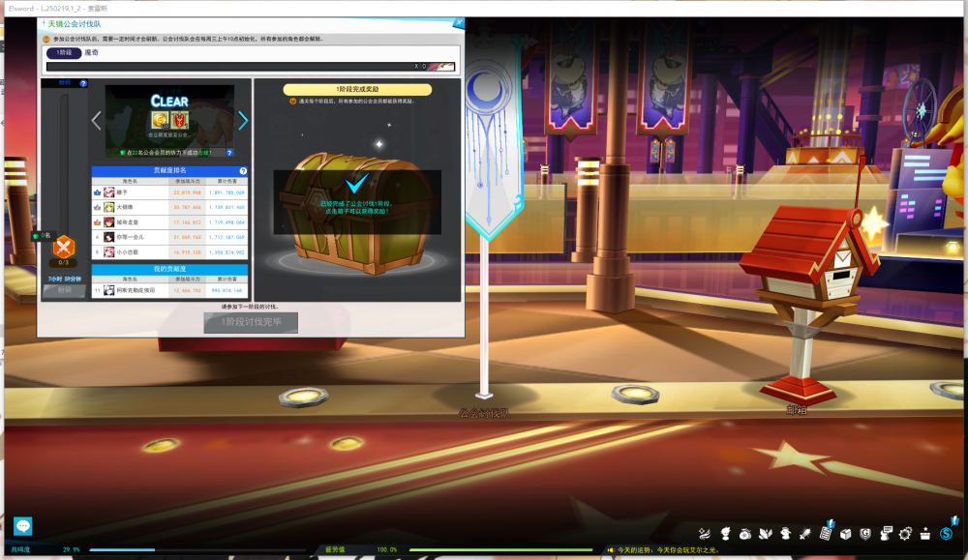Viewport: 968px width, 560px height.
Task: Select the third-ranked player row
Action: click(169, 222)
